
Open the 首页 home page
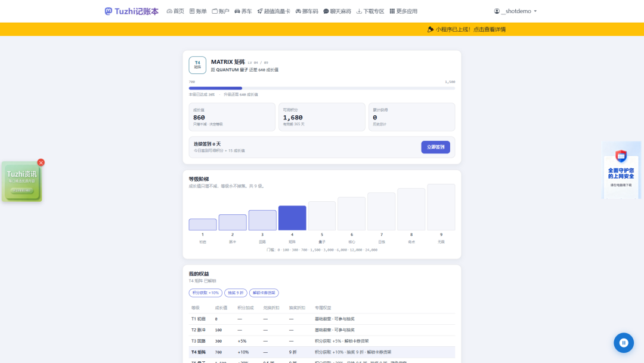(x=175, y=11)
